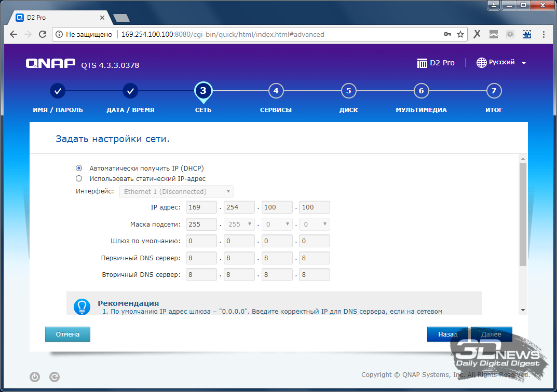The height and width of the screenshot is (392, 557).
Task: Click scrollbar down arrow in settings panel
Action: tap(523, 310)
